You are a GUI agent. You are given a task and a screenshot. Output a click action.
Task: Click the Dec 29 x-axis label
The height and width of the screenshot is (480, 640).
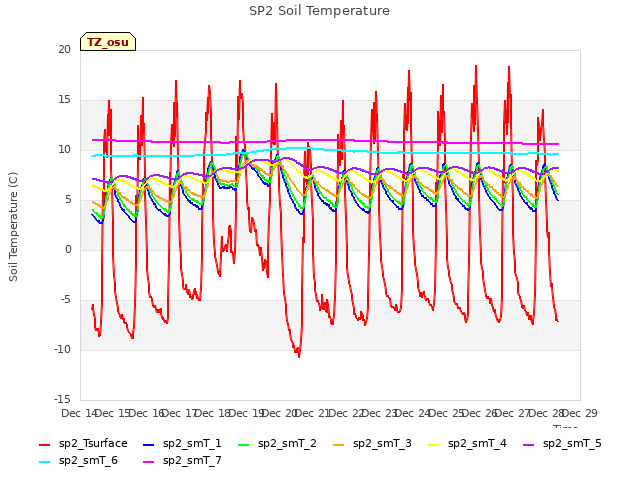[x=580, y=413]
